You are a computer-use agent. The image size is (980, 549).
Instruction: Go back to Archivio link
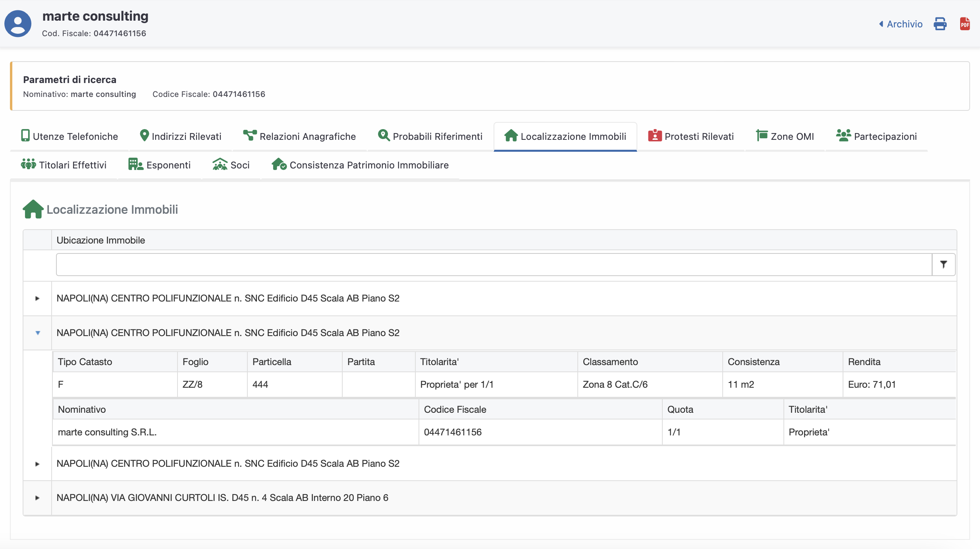point(901,24)
